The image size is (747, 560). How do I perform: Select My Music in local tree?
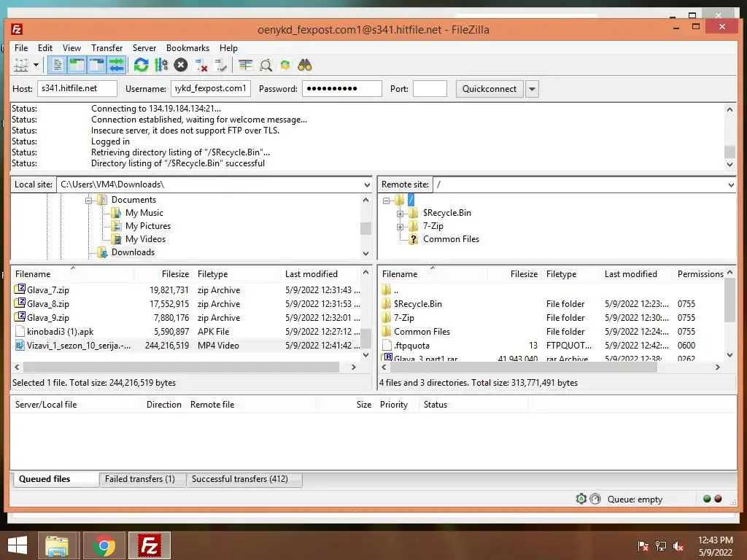coord(144,213)
